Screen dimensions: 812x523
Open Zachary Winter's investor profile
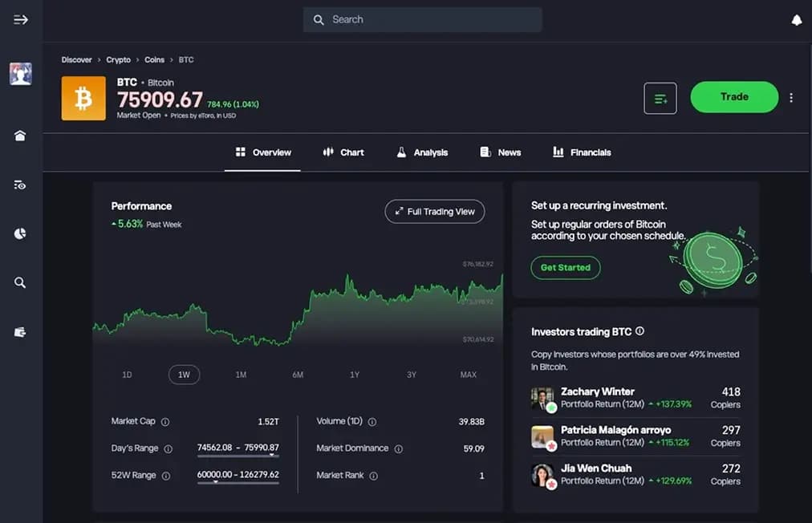[597, 391]
